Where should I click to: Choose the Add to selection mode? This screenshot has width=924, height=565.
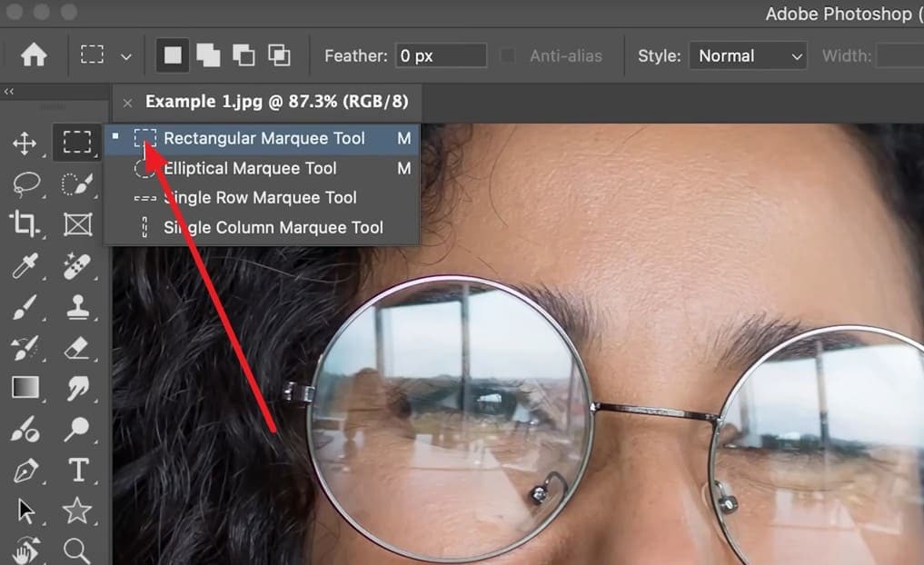[x=208, y=55]
